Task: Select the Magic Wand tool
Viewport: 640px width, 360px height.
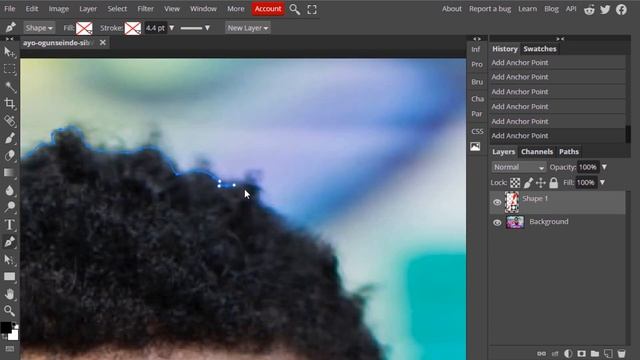Action: (x=9, y=86)
